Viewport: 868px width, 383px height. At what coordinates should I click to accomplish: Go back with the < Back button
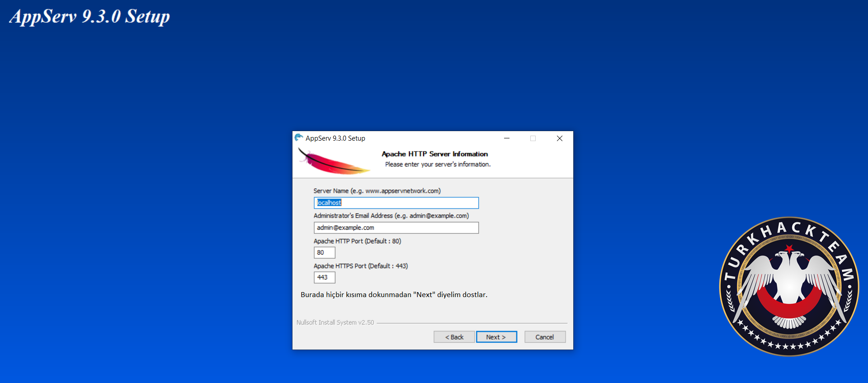[x=454, y=337]
